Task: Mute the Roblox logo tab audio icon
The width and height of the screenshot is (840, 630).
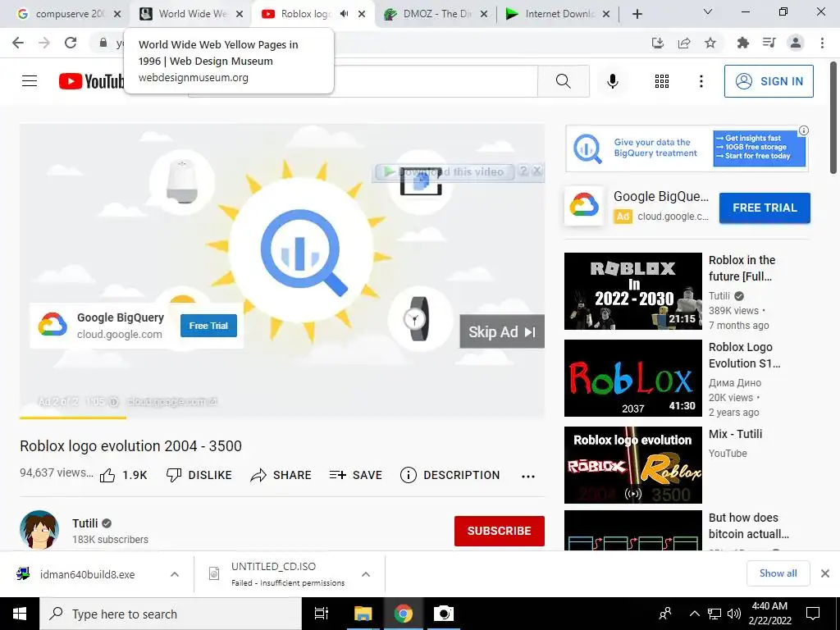Action: click(x=345, y=14)
